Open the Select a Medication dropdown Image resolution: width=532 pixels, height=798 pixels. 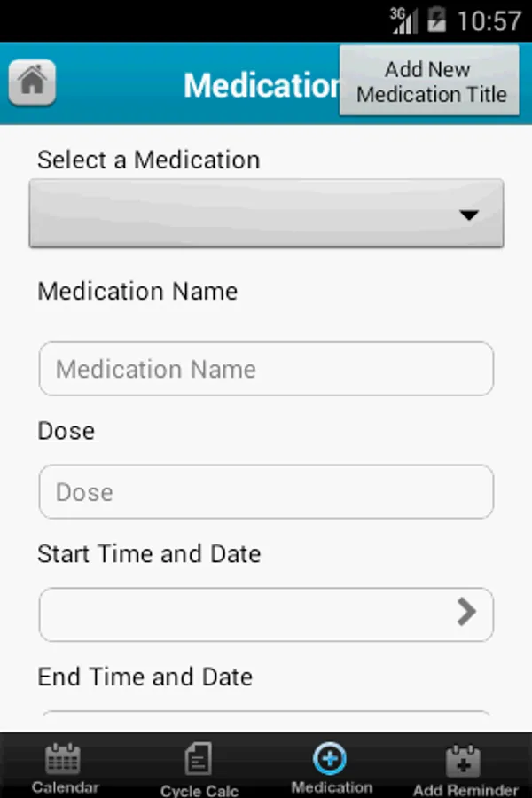[x=266, y=214]
